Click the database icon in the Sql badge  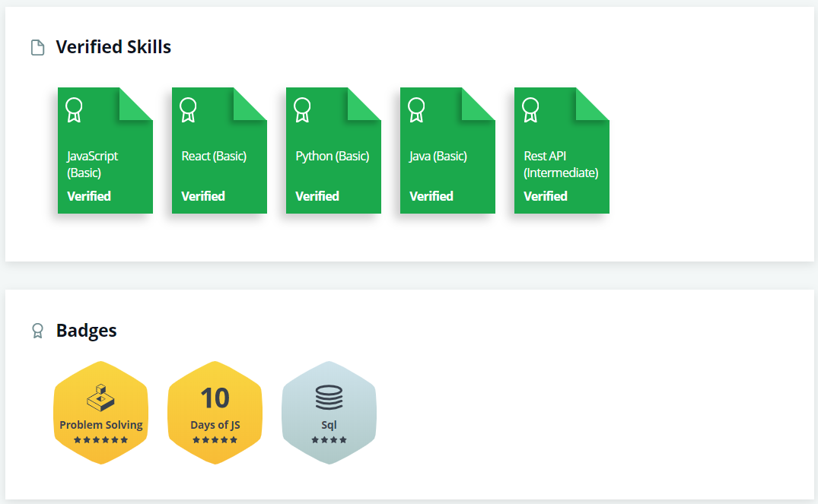(329, 396)
